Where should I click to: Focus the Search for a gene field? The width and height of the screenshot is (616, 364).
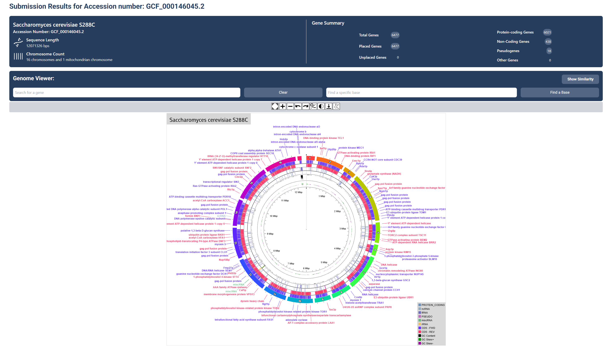(x=126, y=92)
